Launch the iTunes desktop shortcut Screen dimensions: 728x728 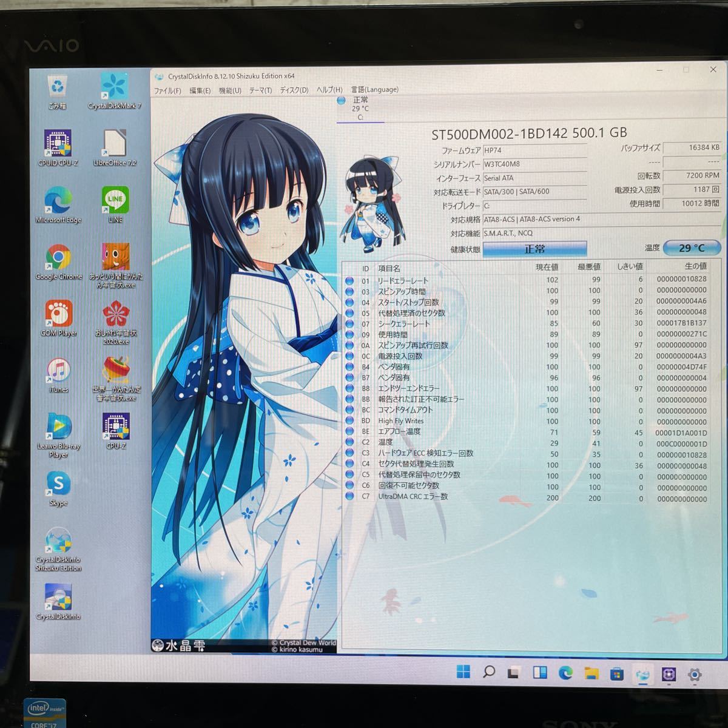pos(58,376)
